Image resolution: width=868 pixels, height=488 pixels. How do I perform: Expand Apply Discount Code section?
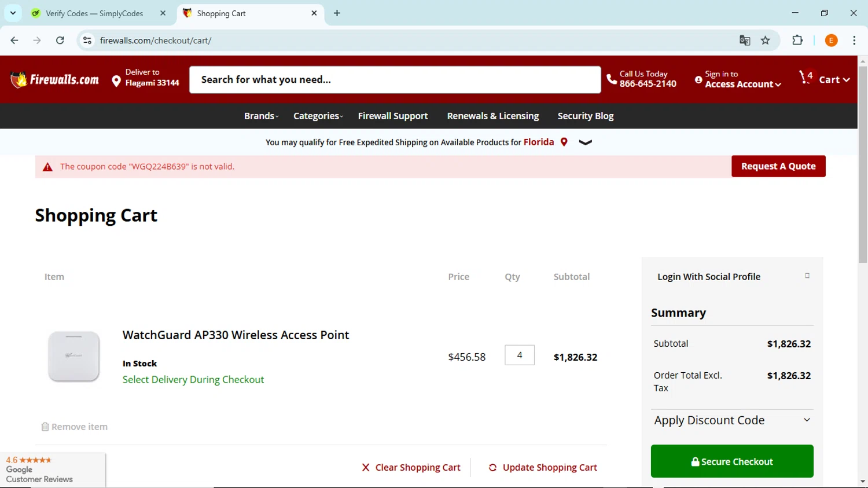pos(732,420)
